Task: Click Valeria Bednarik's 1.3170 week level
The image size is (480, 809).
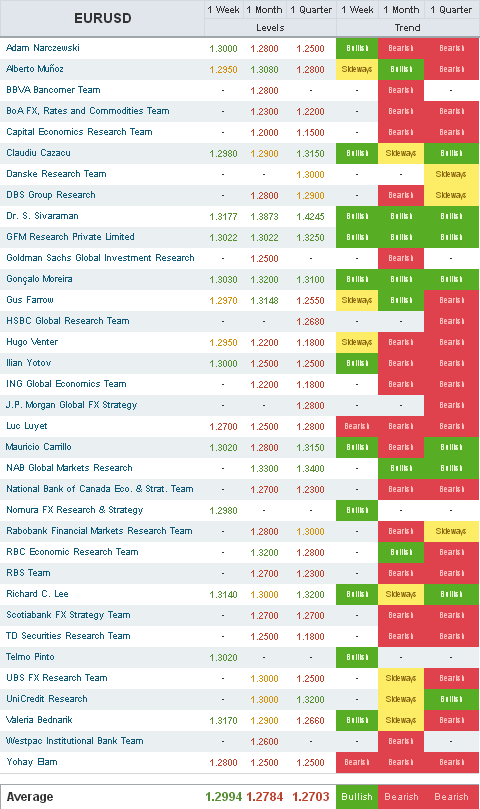Action: click(223, 721)
